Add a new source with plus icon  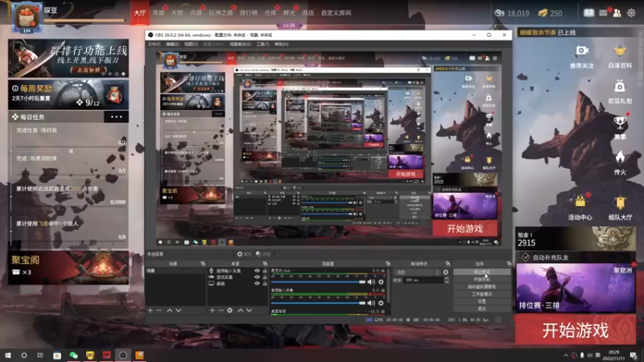pyautogui.click(x=212, y=311)
